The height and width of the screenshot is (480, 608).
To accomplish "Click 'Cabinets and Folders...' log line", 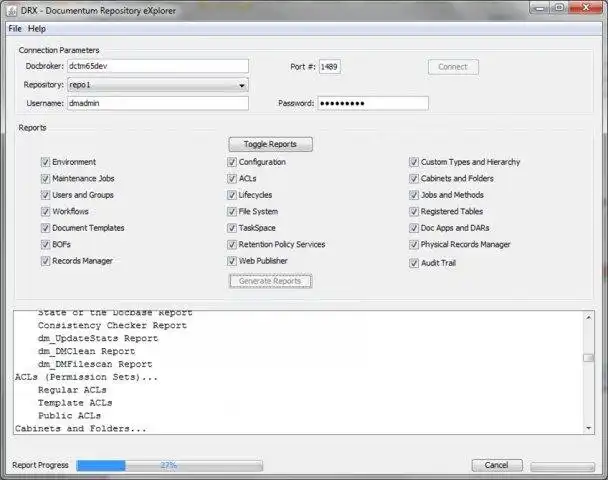I will [x=81, y=428].
